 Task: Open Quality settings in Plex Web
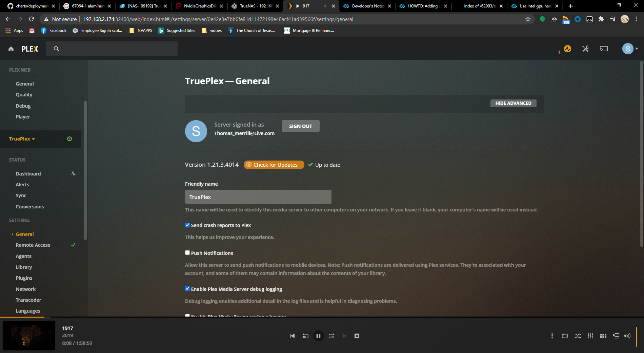pos(24,95)
